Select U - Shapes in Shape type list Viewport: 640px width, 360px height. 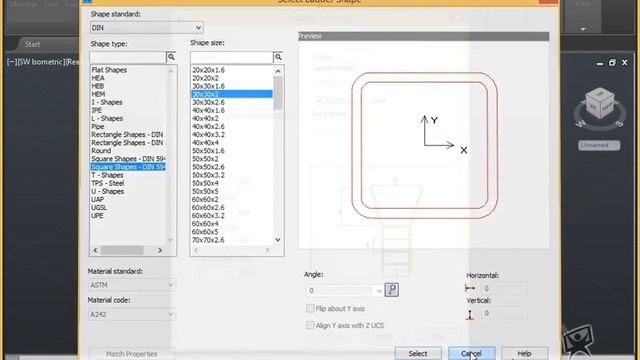pyautogui.click(x=108, y=191)
